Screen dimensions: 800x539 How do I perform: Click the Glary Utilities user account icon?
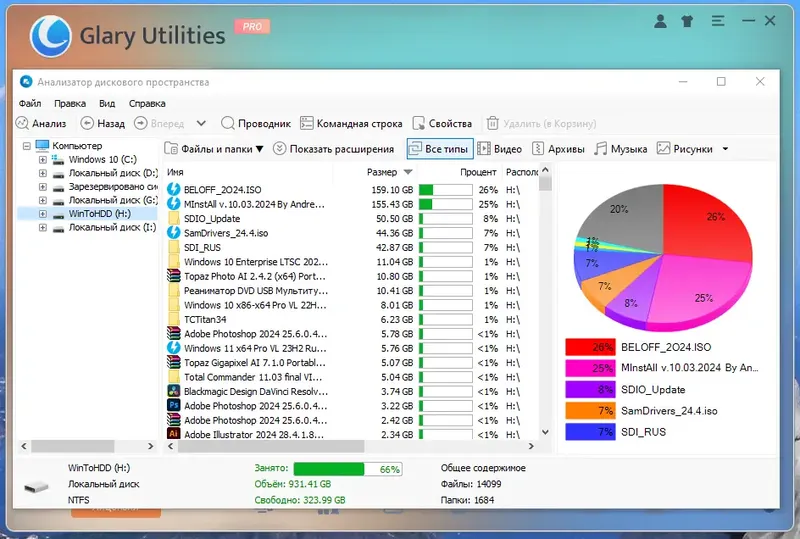(x=660, y=21)
